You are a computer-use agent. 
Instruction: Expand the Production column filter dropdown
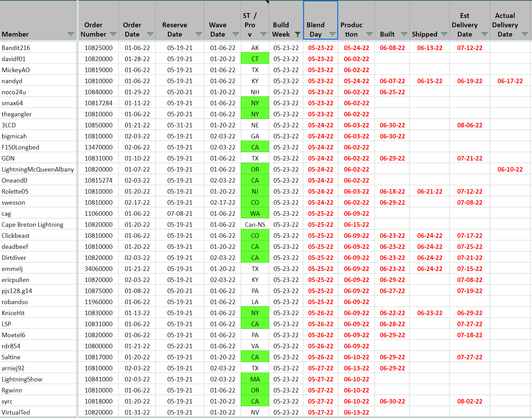(369, 35)
